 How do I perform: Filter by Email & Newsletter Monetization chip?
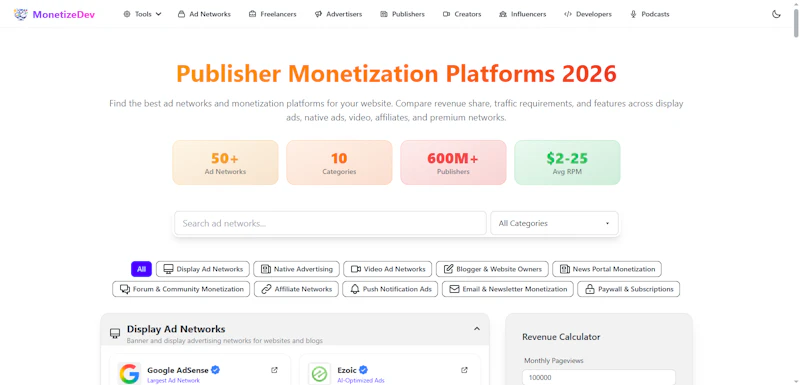click(508, 289)
